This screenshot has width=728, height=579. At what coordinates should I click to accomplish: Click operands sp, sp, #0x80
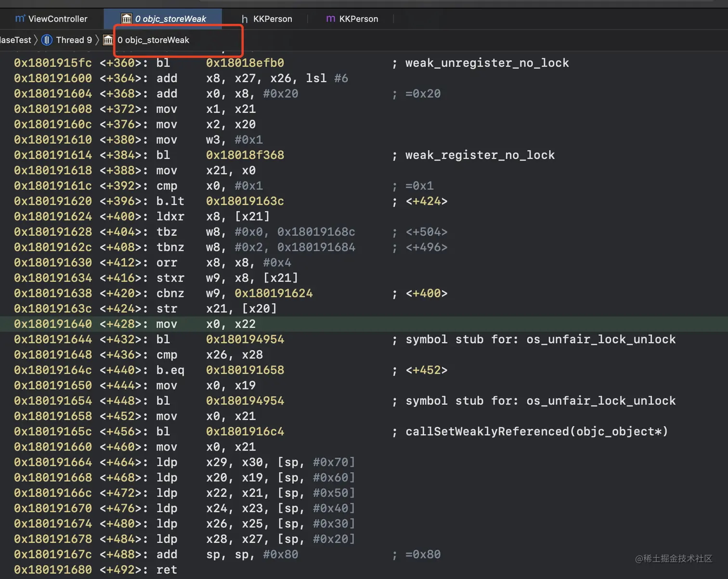pyautogui.click(x=252, y=554)
